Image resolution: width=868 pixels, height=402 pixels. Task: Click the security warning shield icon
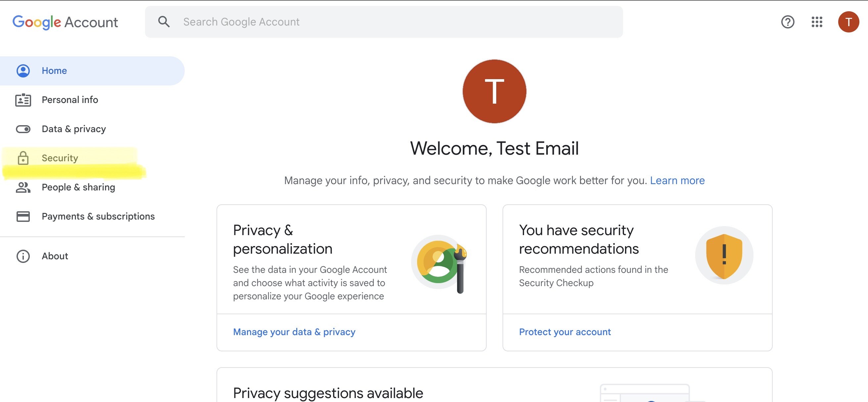tap(724, 255)
